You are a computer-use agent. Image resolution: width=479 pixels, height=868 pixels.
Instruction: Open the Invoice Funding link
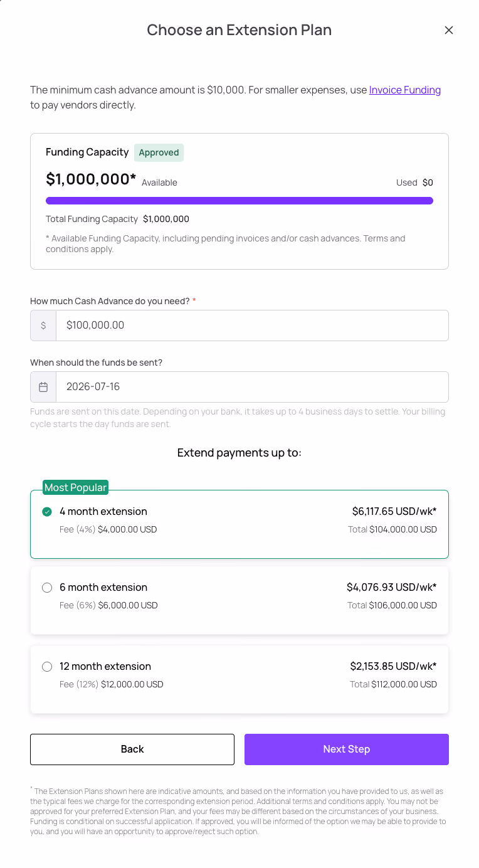click(405, 90)
